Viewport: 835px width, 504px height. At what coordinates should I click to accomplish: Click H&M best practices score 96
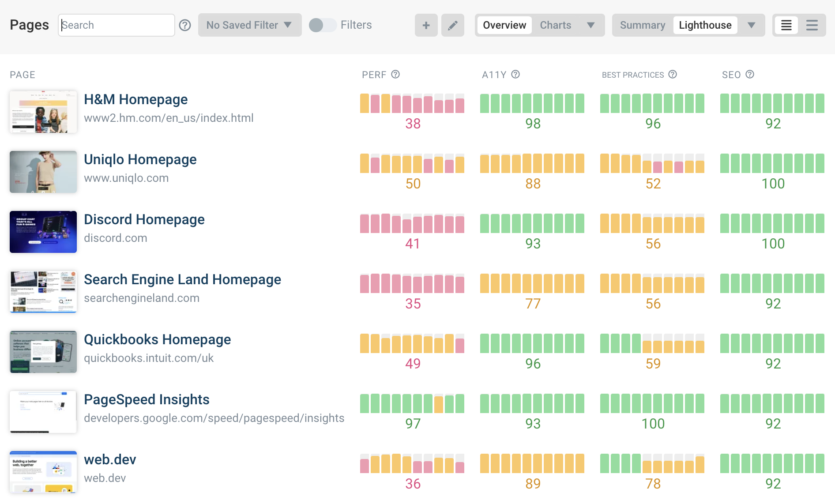(x=653, y=124)
